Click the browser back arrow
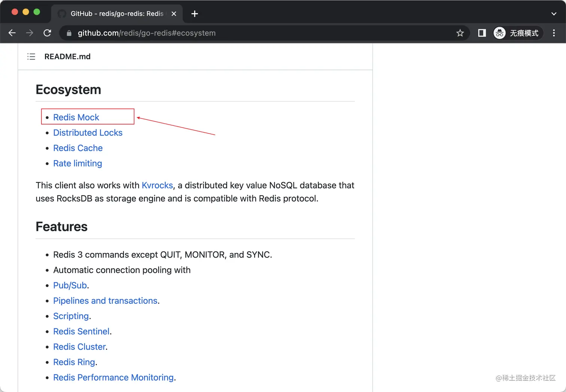The height and width of the screenshot is (392, 566). point(12,33)
